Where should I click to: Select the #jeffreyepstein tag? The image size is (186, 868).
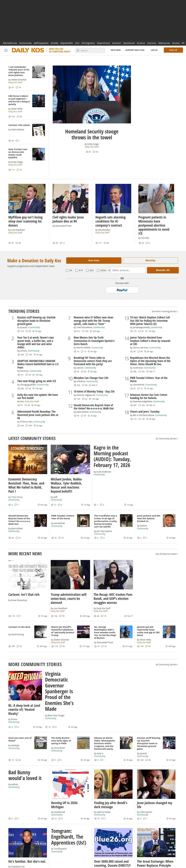pyautogui.click(x=41, y=43)
